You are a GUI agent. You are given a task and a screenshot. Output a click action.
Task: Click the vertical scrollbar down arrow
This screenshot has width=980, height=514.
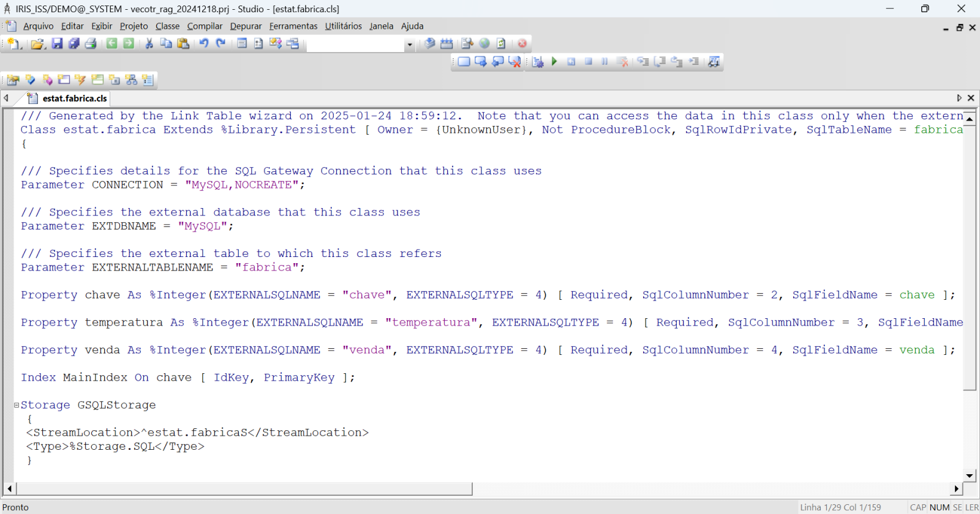[x=970, y=475]
